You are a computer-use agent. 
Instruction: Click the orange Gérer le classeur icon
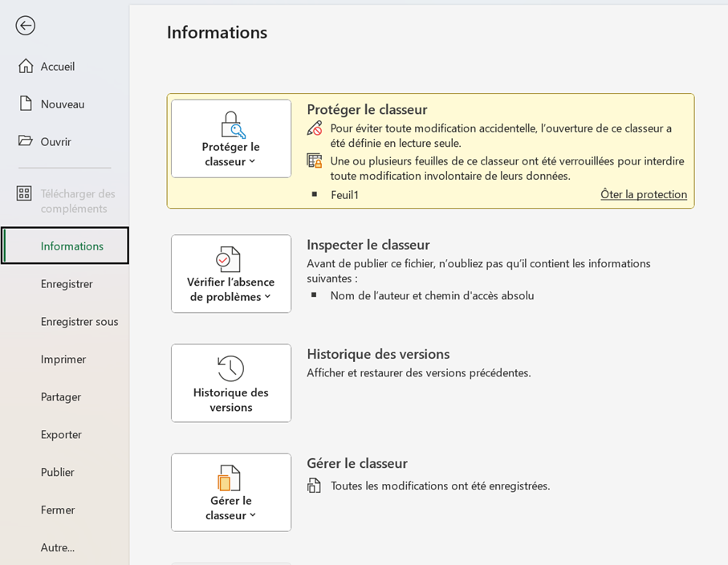click(x=229, y=478)
